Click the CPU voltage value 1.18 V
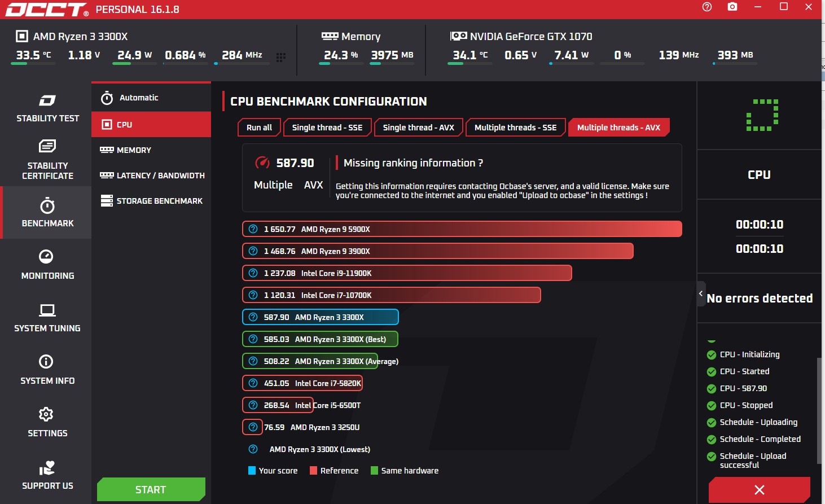The image size is (825, 504). click(84, 55)
